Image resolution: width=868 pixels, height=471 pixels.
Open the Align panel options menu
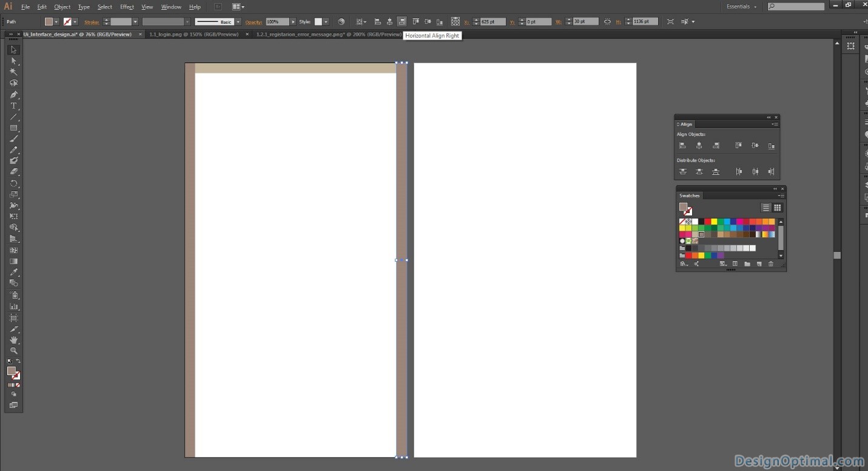(x=775, y=124)
